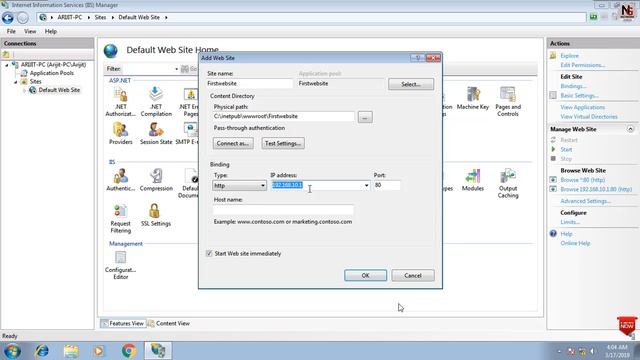
Task: Click in the Site name field
Action: 249,83
